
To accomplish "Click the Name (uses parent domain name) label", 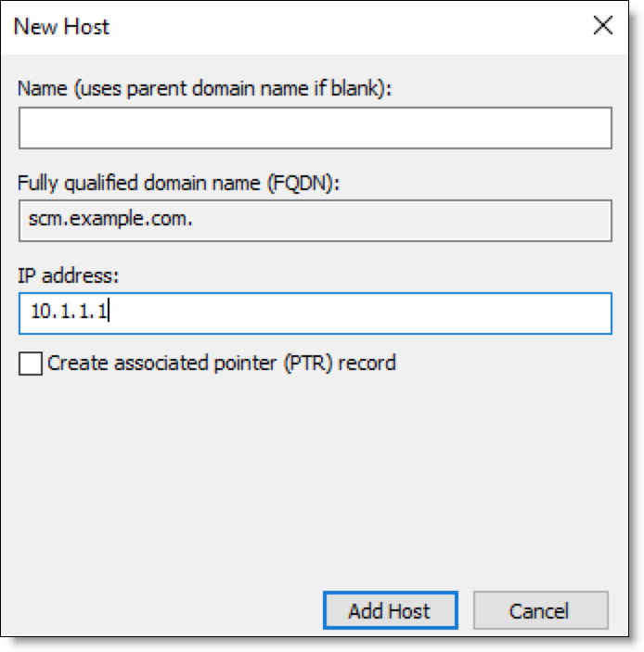I will [x=205, y=88].
